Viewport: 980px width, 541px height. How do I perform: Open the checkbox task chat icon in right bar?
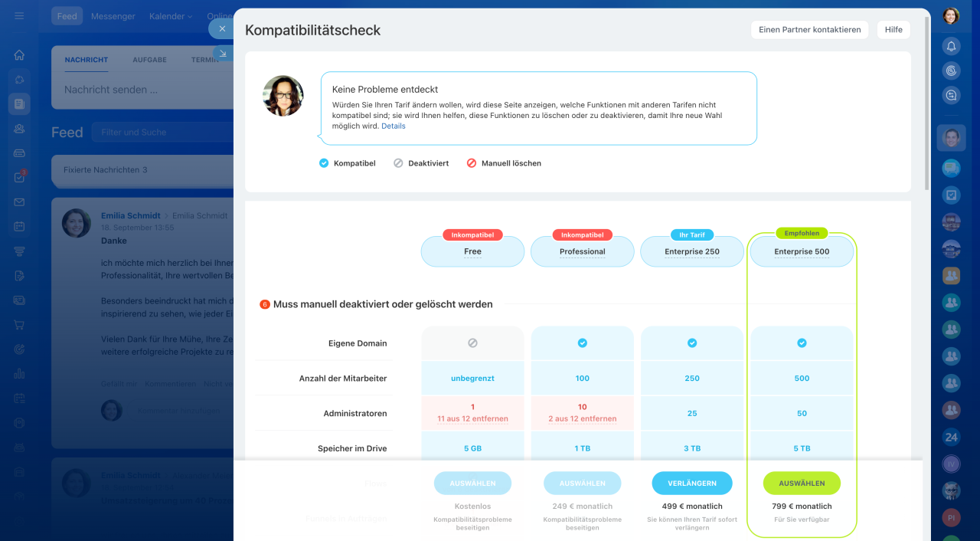click(x=951, y=195)
